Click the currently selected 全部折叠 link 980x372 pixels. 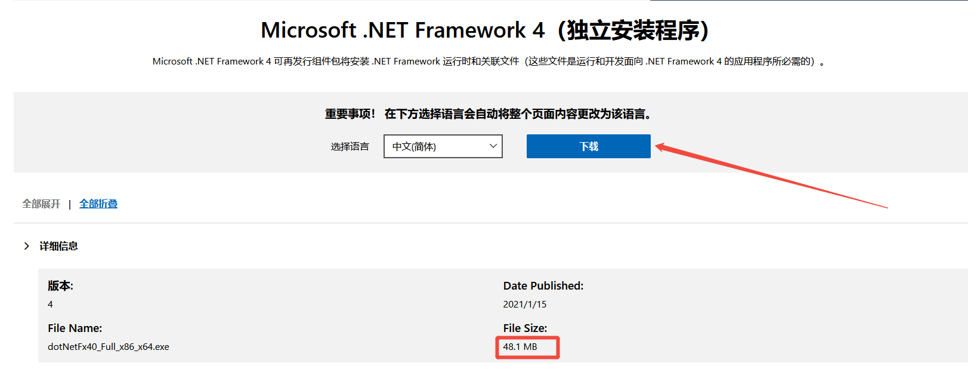tap(98, 204)
